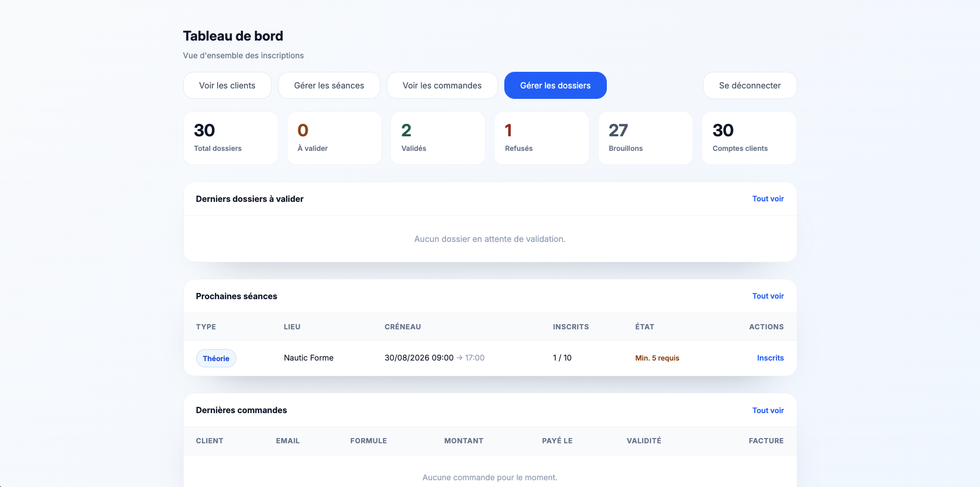The width and height of the screenshot is (980, 487).
Task: Click Tout voir in Dernières commandes
Action: 768,411
